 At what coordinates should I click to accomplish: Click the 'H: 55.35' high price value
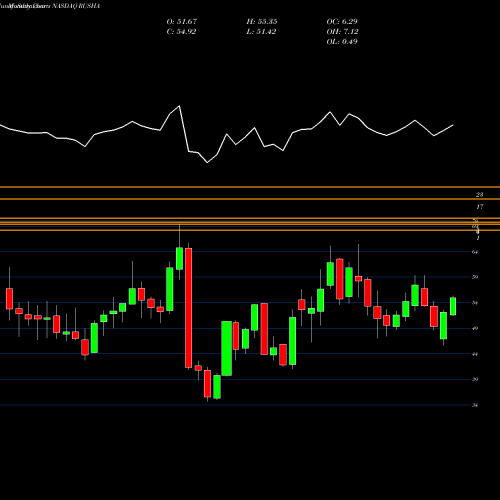[x=262, y=22]
